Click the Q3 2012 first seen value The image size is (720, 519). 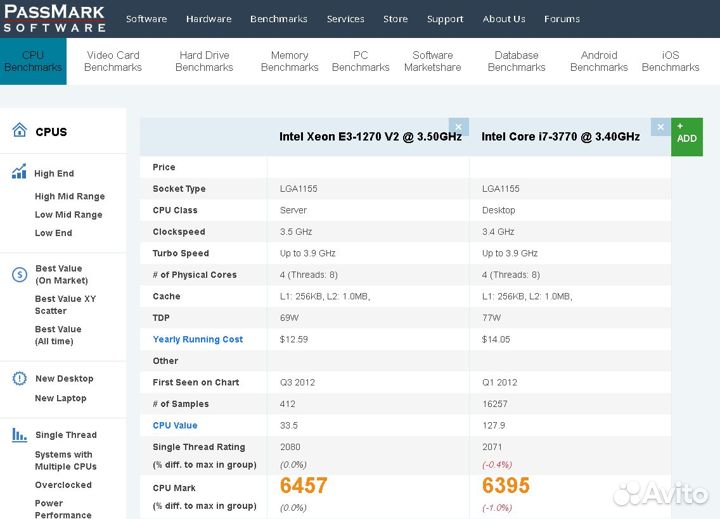click(x=297, y=383)
